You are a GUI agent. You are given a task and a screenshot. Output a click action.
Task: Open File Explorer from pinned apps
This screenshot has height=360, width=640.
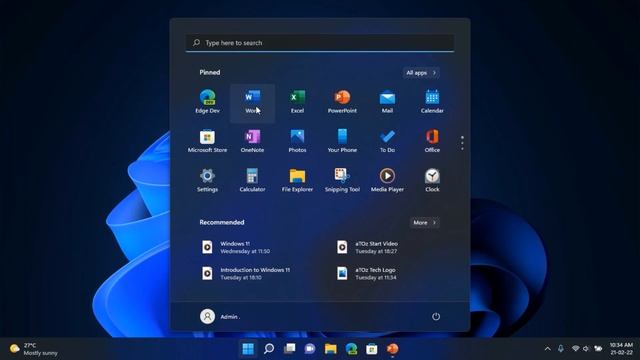pos(297,180)
